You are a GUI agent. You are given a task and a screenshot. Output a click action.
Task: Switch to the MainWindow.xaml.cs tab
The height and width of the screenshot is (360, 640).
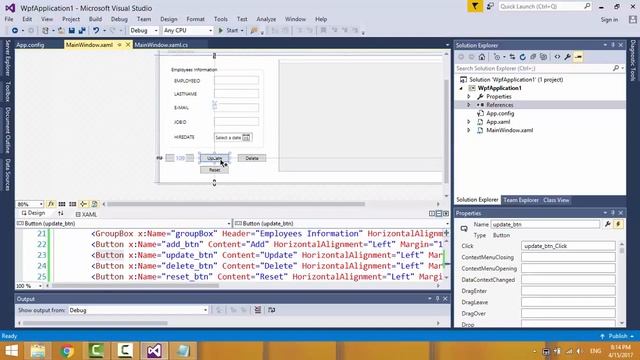161,45
